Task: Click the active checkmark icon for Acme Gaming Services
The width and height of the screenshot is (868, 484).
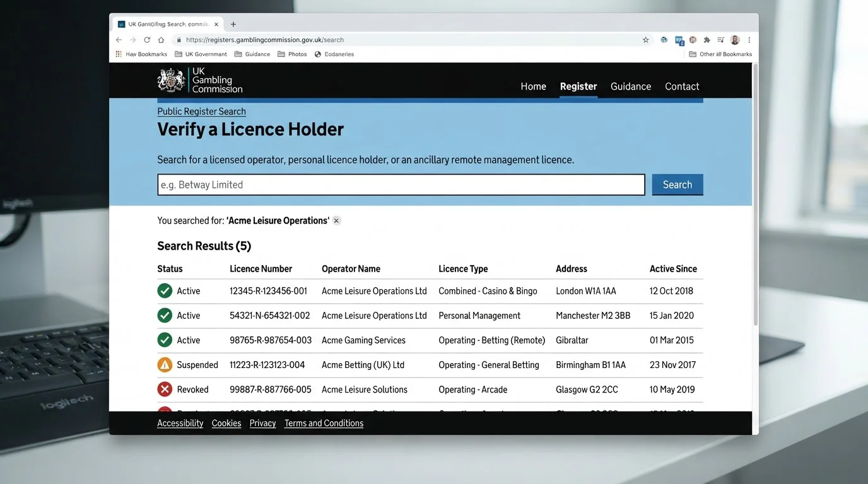Action: pyautogui.click(x=165, y=340)
